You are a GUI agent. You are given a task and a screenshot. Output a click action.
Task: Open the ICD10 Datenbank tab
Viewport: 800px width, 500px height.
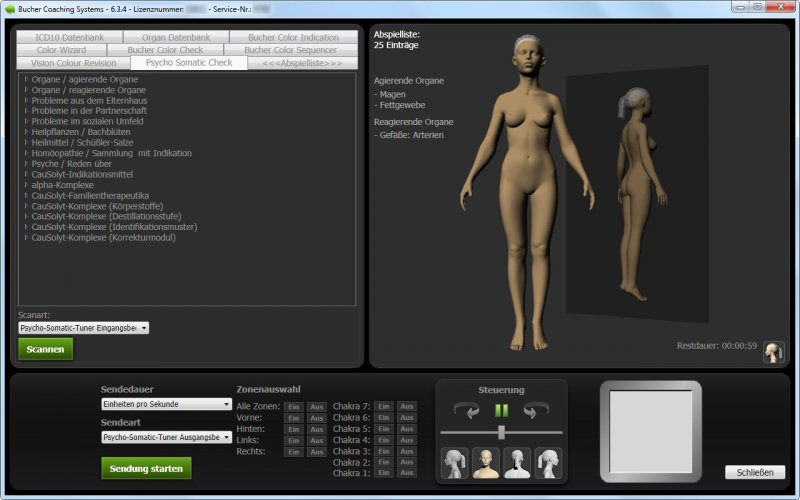coord(68,37)
